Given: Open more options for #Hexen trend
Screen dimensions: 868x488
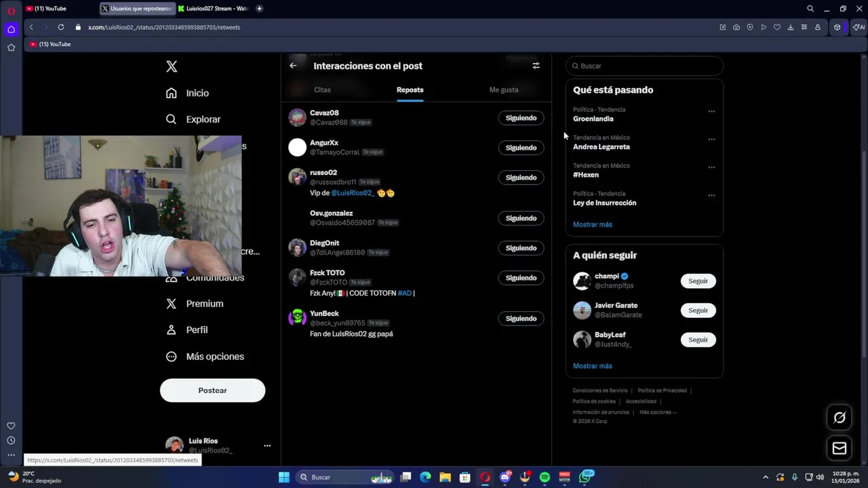Looking at the screenshot, I should pos(711,167).
